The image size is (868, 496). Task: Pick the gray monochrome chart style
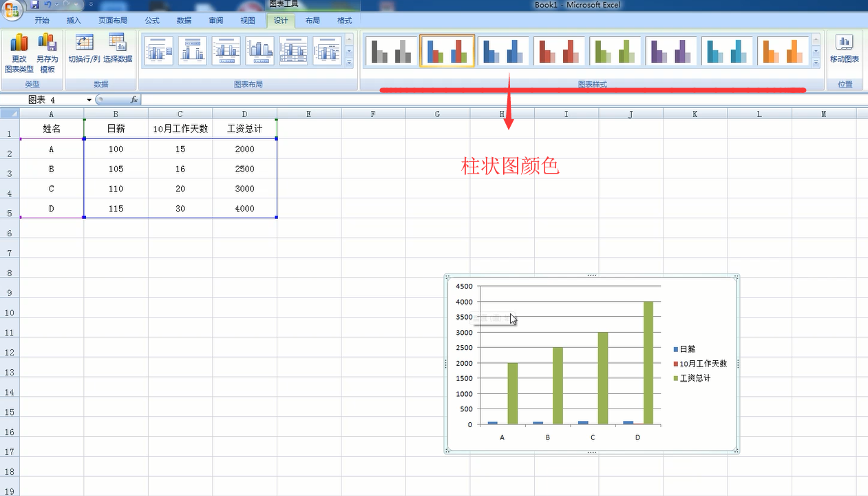pyautogui.click(x=391, y=51)
